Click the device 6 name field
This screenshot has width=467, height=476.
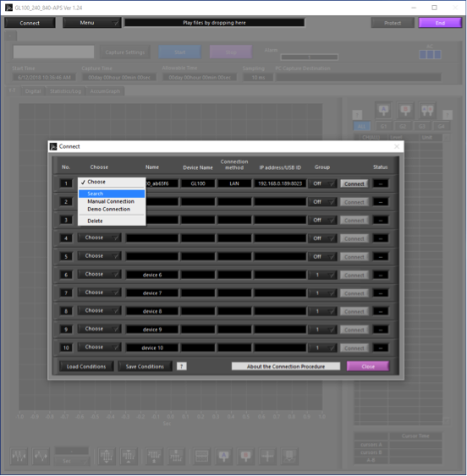click(152, 275)
